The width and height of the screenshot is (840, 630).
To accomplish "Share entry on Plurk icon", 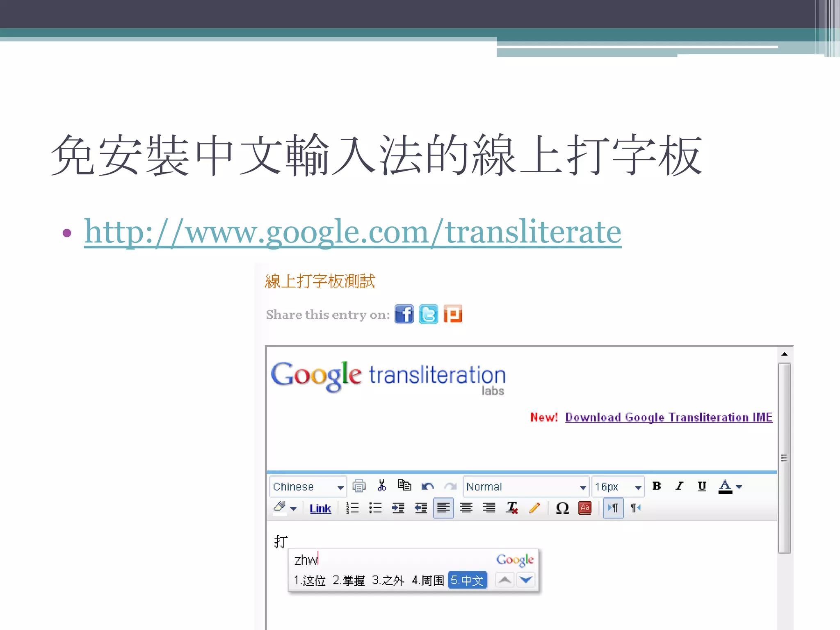I will click(453, 314).
